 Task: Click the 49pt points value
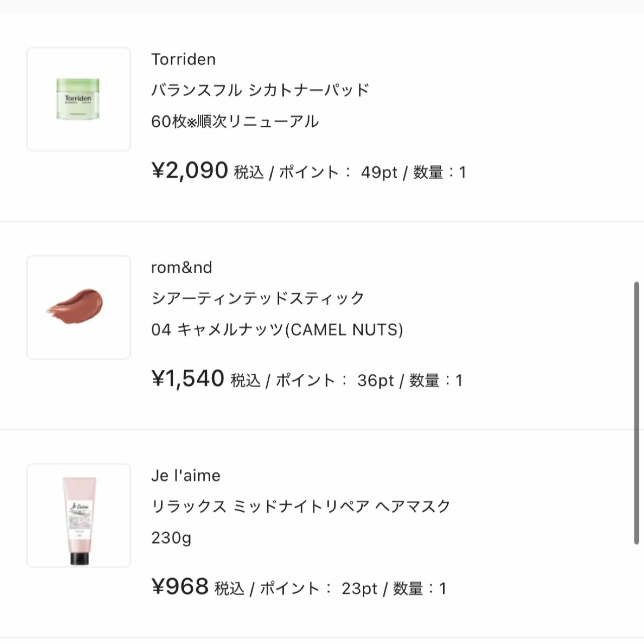click(x=379, y=173)
